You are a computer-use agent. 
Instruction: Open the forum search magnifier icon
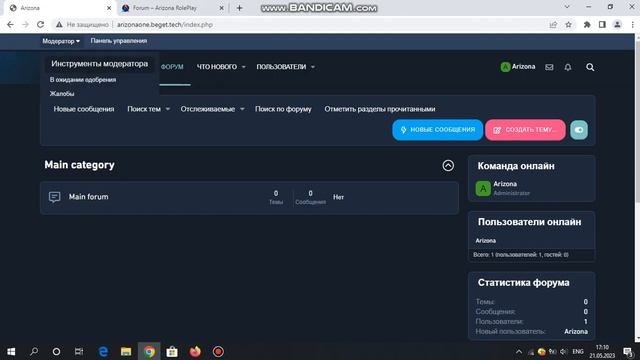(x=590, y=67)
